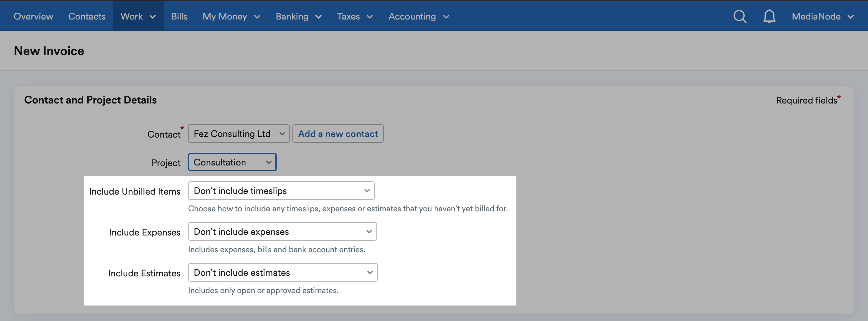This screenshot has width=868, height=321.
Task: Expand the Banking menu
Action: click(x=299, y=16)
